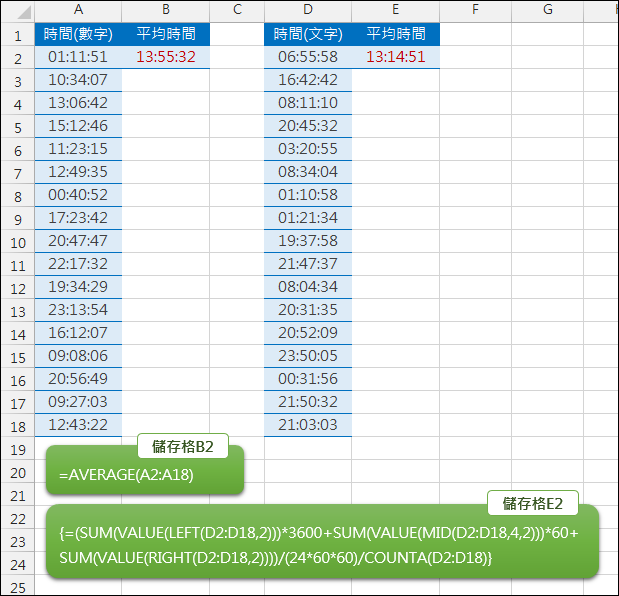Click header cell 時間(文字)

point(308,34)
